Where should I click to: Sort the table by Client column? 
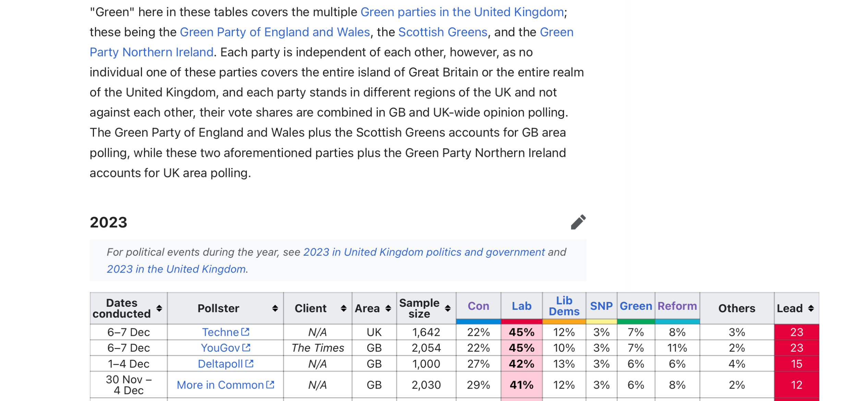(x=343, y=308)
